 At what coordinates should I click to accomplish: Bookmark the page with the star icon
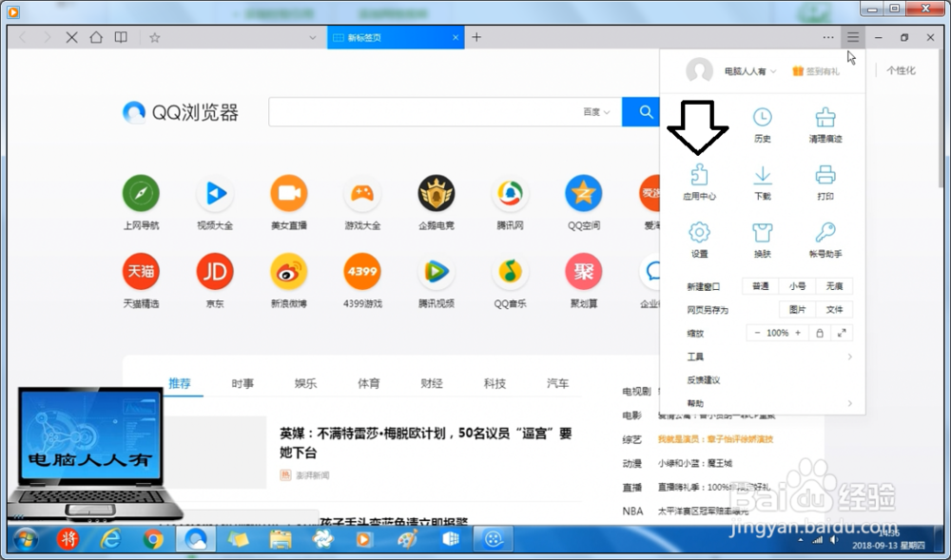point(155,38)
